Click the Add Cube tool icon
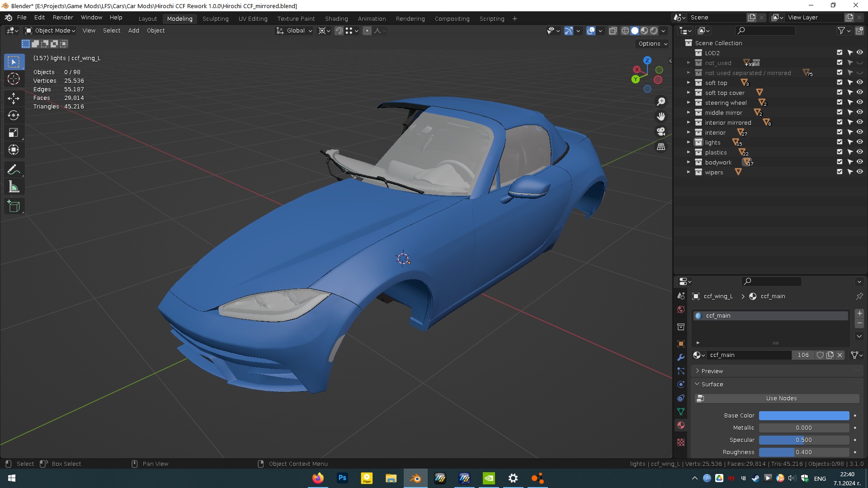 click(x=14, y=206)
